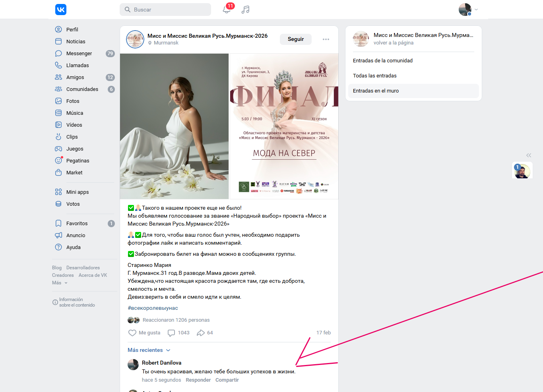Click the Pegatinas smiley icon
Viewport: 543px width, 392px height.
tap(58, 160)
